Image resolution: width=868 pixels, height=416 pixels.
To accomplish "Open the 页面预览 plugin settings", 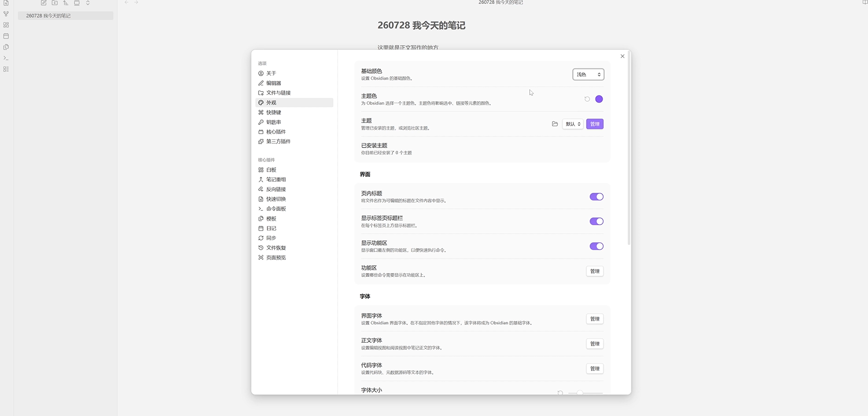I will pos(294,257).
